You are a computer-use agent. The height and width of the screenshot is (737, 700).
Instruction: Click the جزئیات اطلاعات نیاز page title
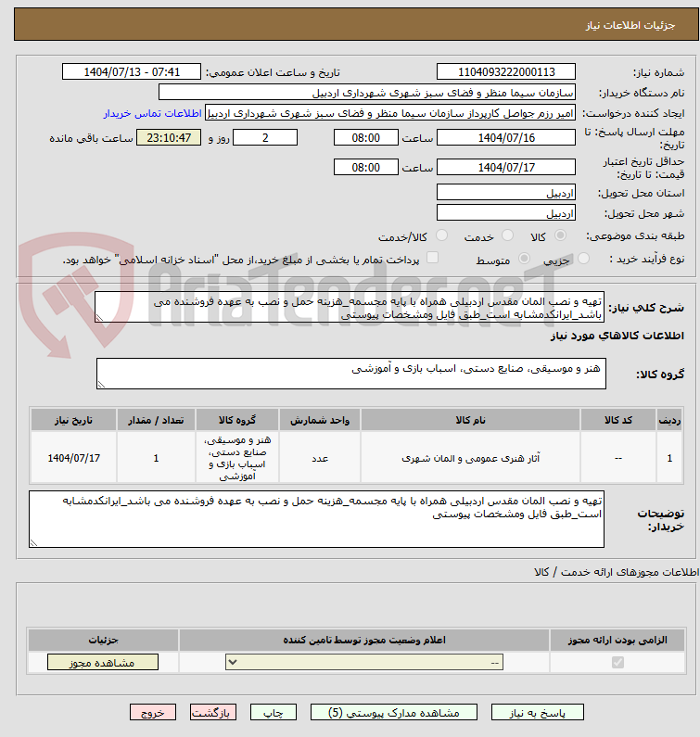[630, 25]
